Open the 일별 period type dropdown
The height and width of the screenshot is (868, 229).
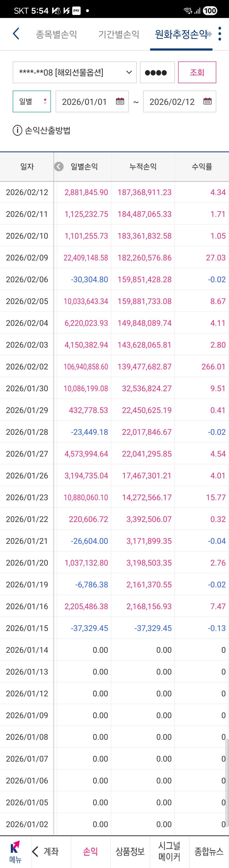[x=32, y=101]
